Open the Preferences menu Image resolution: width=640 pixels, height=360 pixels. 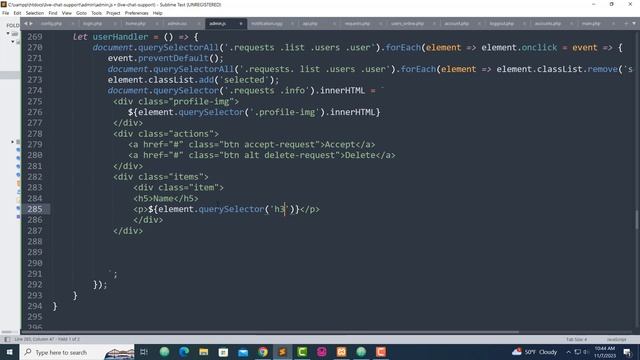click(136, 13)
